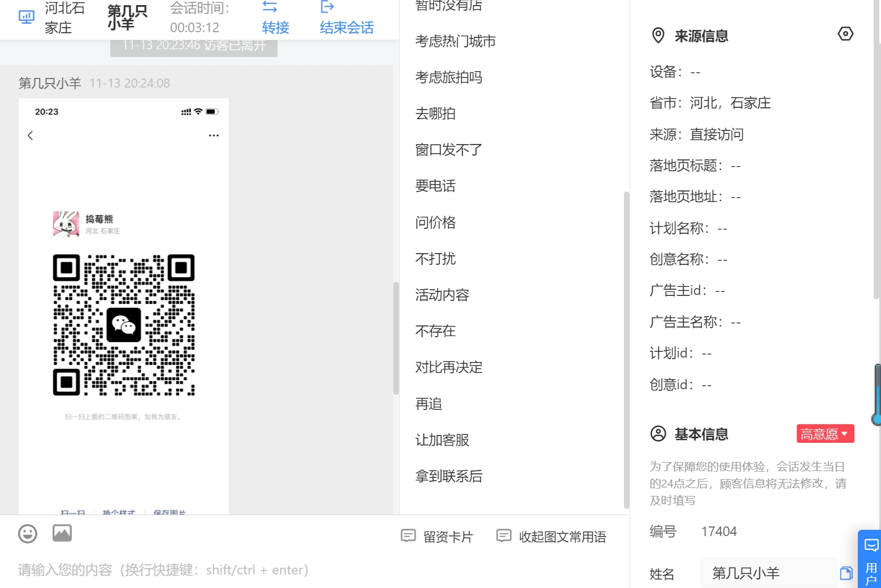
Task: Click the session timer 00:03:12
Action: [194, 27]
